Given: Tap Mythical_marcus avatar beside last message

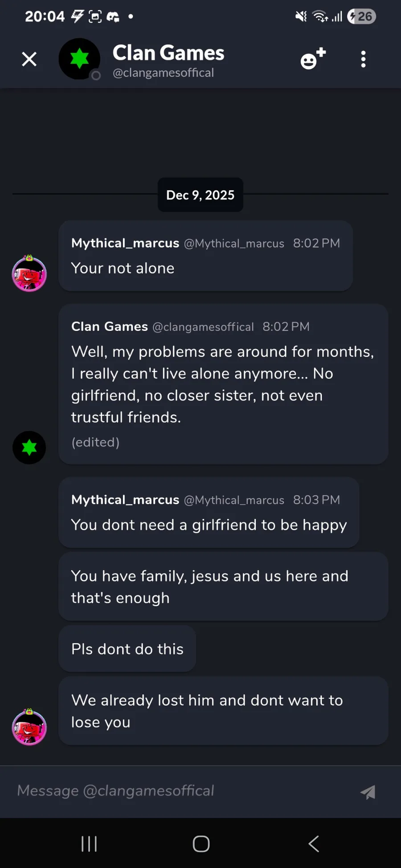Looking at the screenshot, I should [29, 727].
